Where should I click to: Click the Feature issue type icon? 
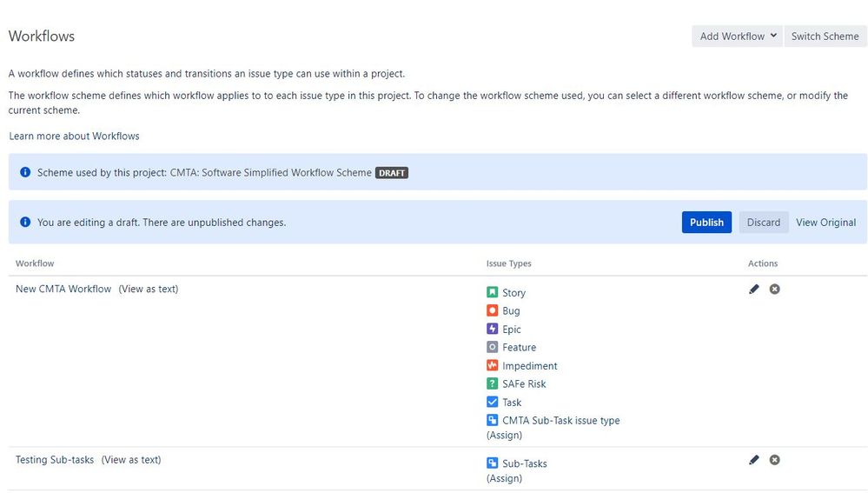492,347
